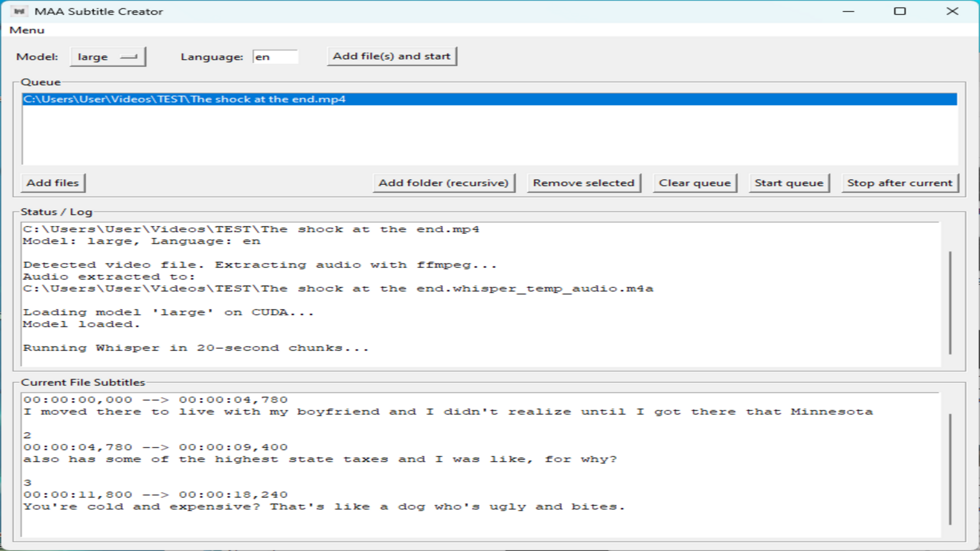
Task: Clear the entire queue
Action: pos(695,183)
